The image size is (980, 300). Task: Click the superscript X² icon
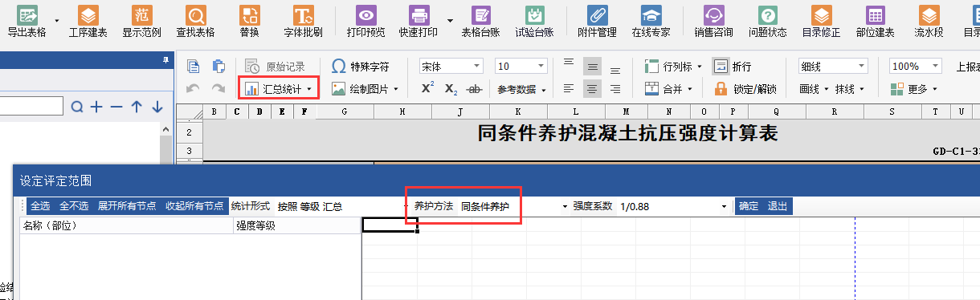(428, 88)
